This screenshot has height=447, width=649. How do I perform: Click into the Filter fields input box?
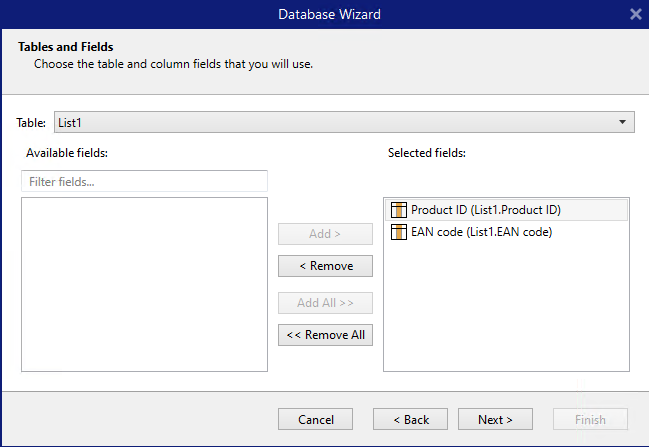pyautogui.click(x=144, y=182)
